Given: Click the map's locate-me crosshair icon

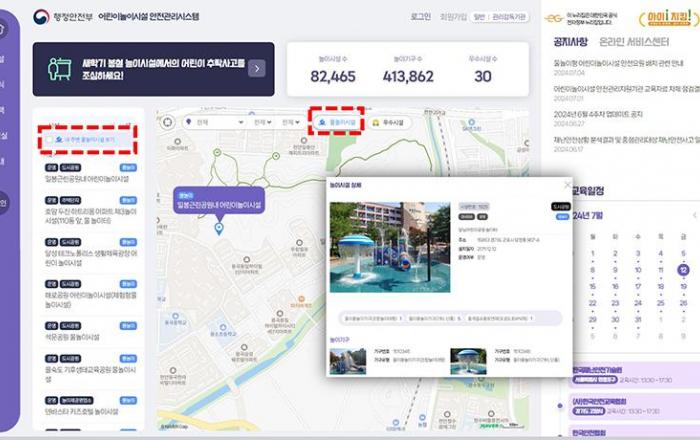Looking at the screenshot, I should [x=168, y=122].
